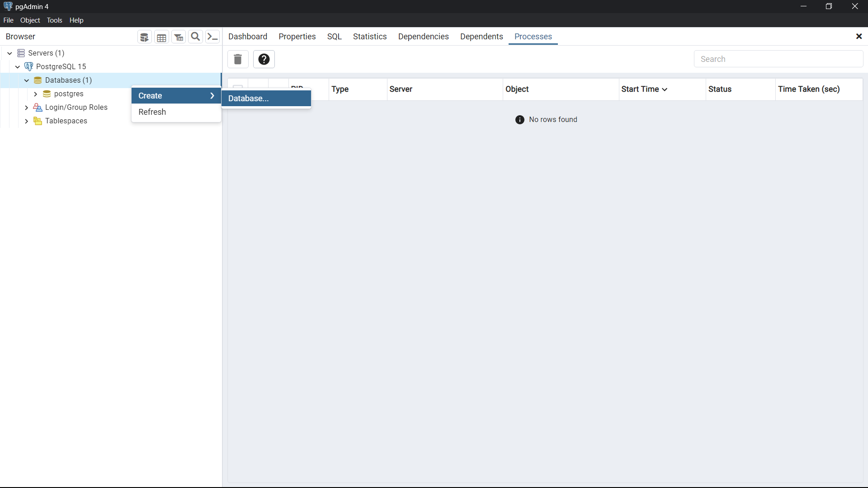This screenshot has width=868, height=488.
Task: Click the No rows found message
Action: tap(553, 120)
